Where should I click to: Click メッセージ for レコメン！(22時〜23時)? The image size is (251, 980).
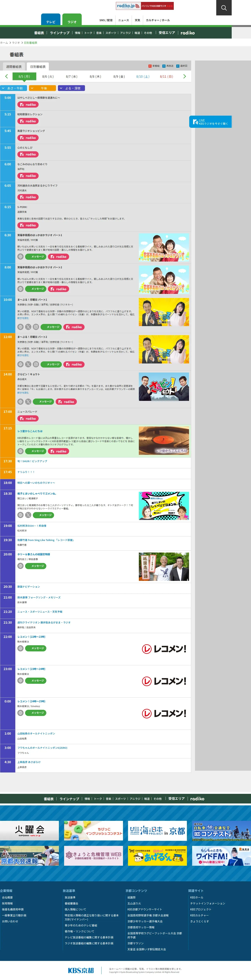click(35, 648)
